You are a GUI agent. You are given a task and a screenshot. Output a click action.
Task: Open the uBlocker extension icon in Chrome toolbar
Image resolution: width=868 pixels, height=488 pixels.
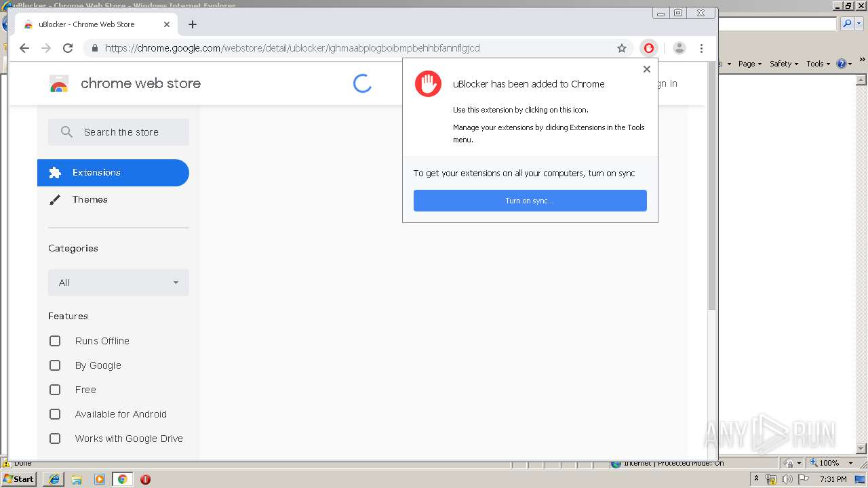649,48
